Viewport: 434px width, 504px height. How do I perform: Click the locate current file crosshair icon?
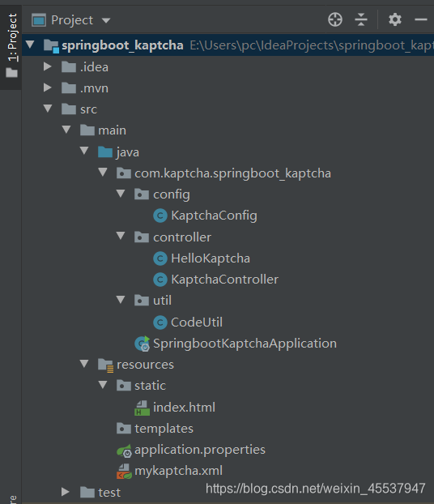click(x=335, y=19)
